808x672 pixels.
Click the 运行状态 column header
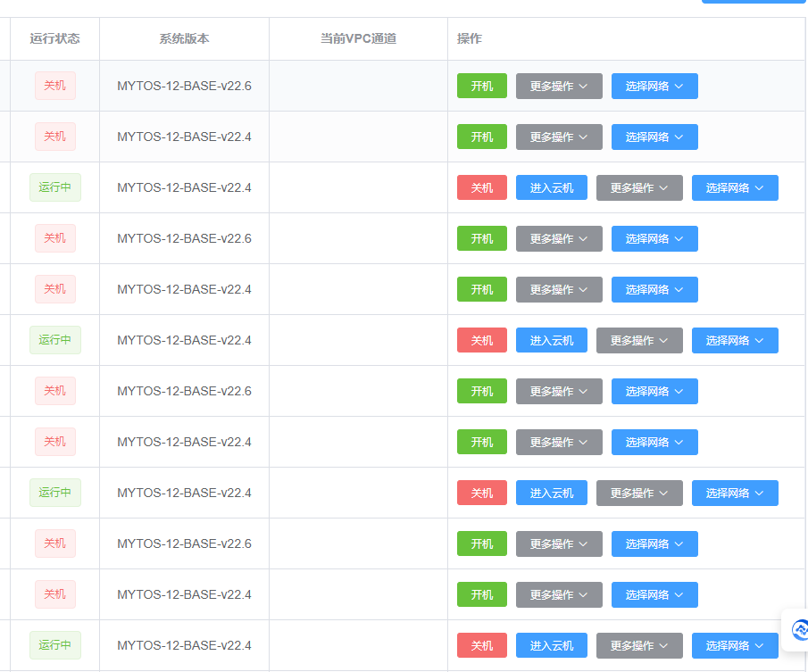coord(54,39)
